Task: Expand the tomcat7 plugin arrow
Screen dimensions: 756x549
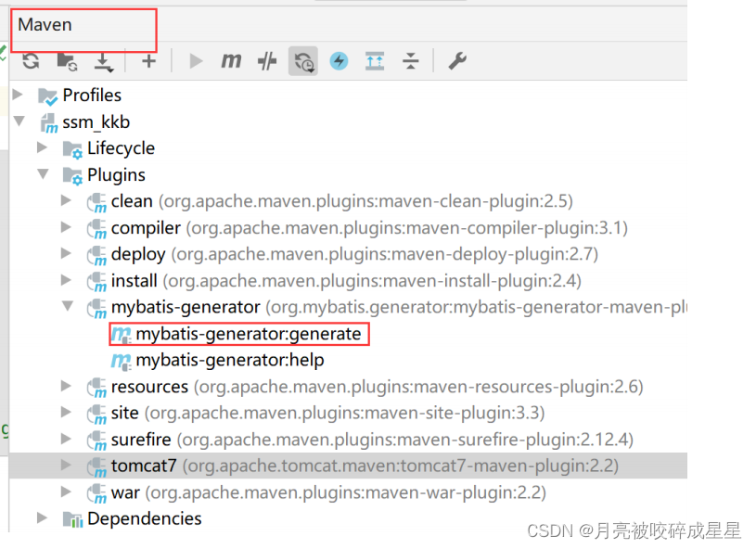Action: (x=66, y=466)
